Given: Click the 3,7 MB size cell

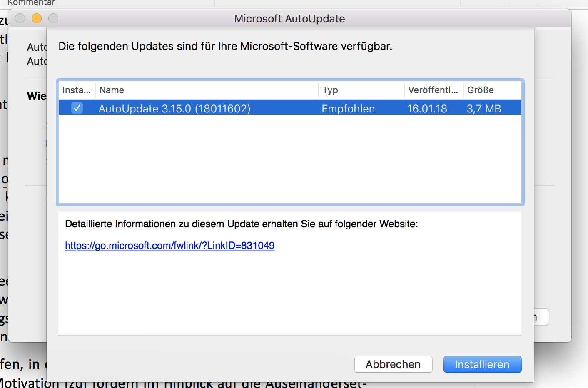Looking at the screenshot, I should point(484,109).
